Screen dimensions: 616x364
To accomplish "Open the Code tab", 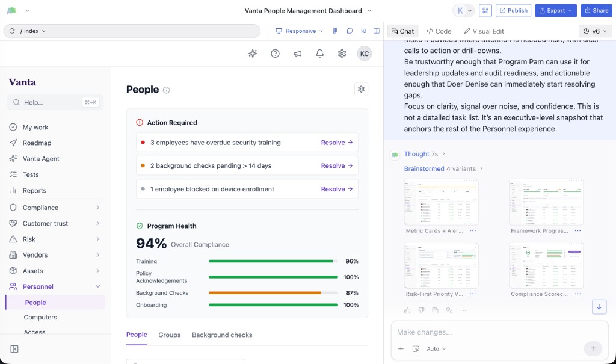I will pos(439,31).
